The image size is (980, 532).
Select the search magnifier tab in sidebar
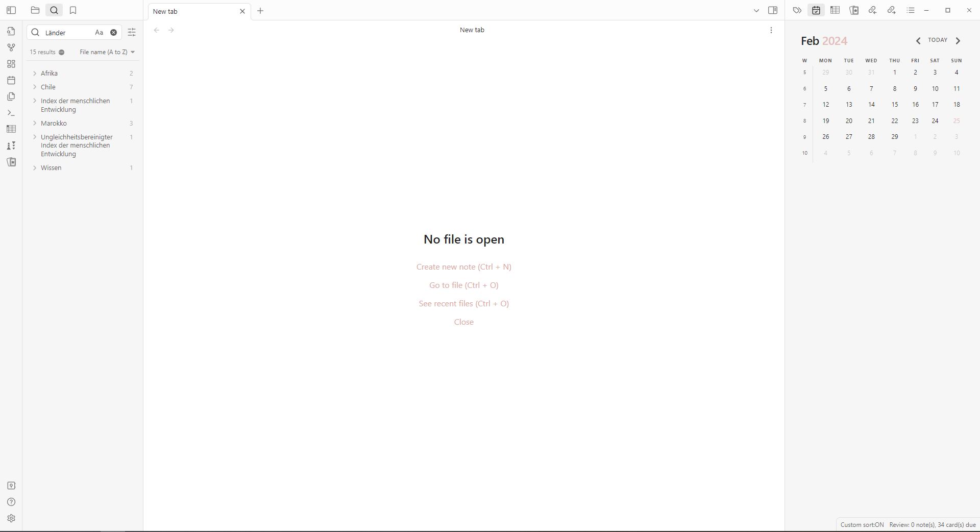[x=54, y=10]
